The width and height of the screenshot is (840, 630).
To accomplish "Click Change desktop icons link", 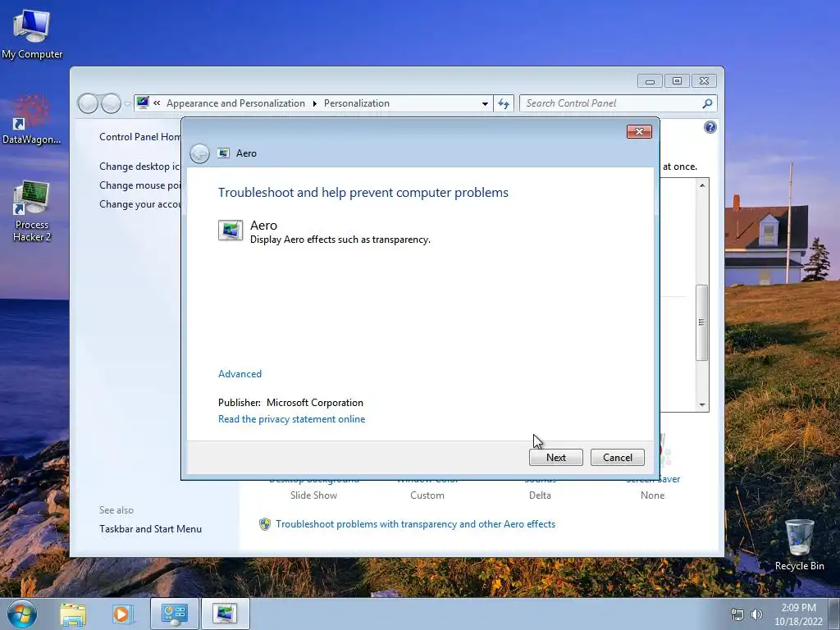I will (x=139, y=167).
